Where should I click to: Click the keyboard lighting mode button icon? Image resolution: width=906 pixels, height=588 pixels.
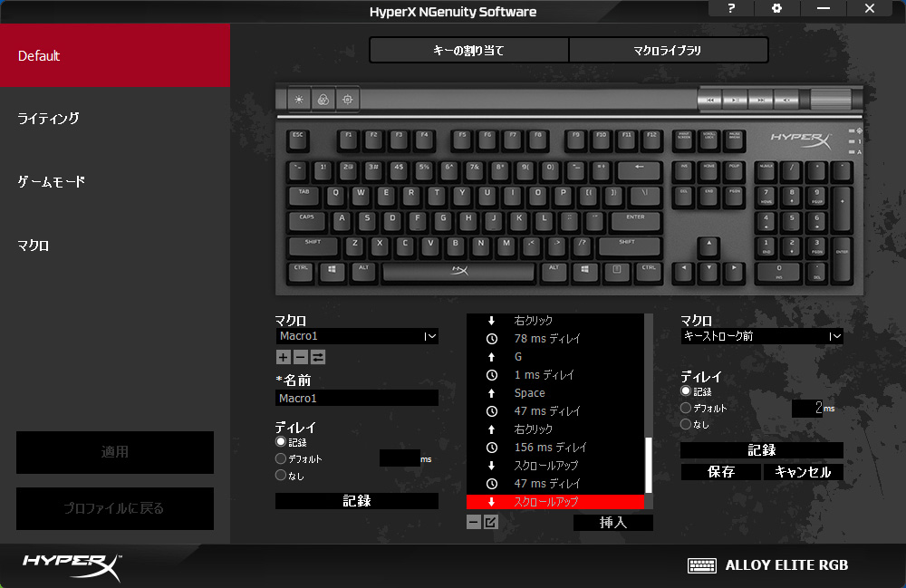point(323,100)
